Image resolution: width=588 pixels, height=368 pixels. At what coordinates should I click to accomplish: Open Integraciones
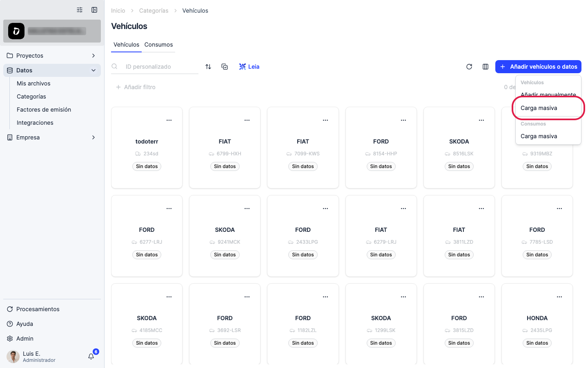pyautogui.click(x=35, y=123)
